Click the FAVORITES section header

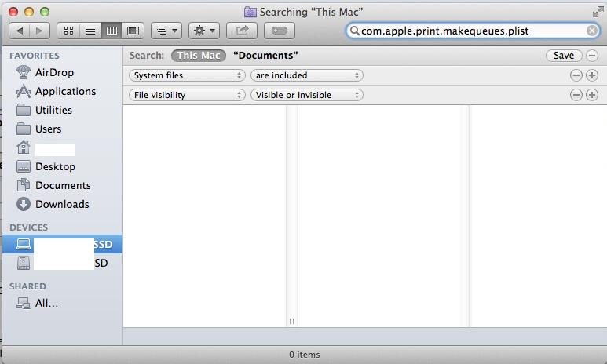click(35, 56)
